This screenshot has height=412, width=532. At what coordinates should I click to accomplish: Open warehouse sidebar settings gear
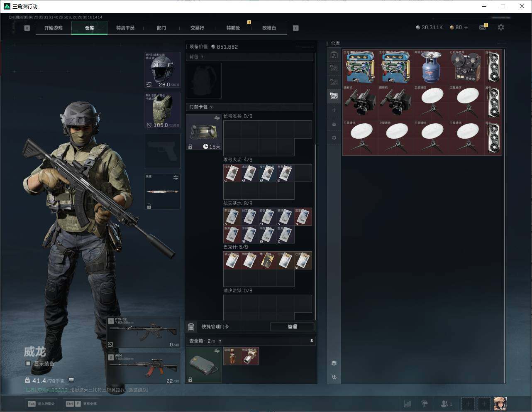pyautogui.click(x=334, y=138)
